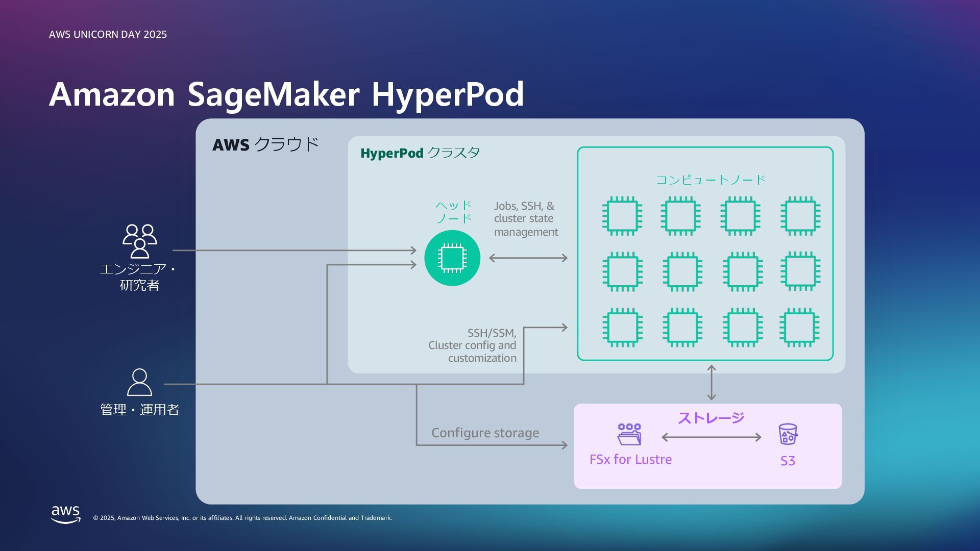The width and height of the screenshot is (980, 551).
Task: Click the FSx for Lustre folder icon
Action: (x=629, y=434)
